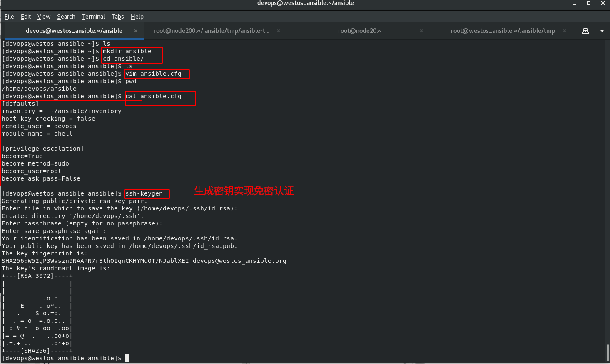Click the 'inventory = ~/ansible/inventory' line
This screenshot has width=610, height=364.
pyautogui.click(x=62, y=111)
